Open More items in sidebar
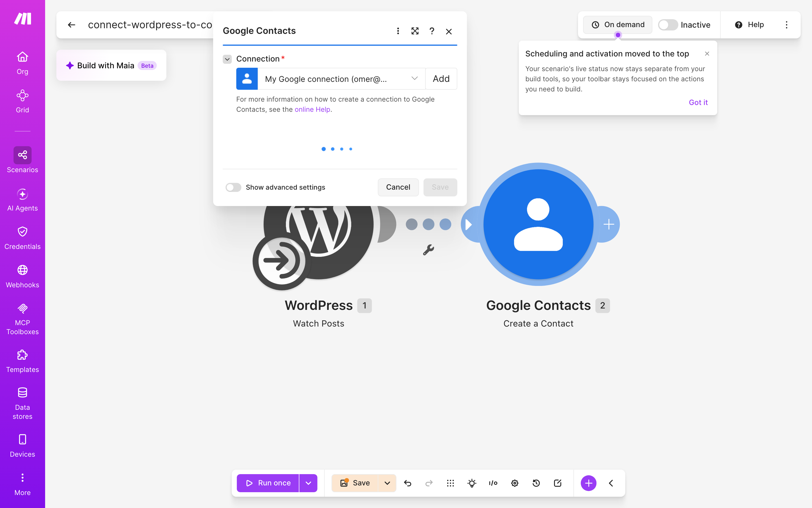 tap(23, 484)
